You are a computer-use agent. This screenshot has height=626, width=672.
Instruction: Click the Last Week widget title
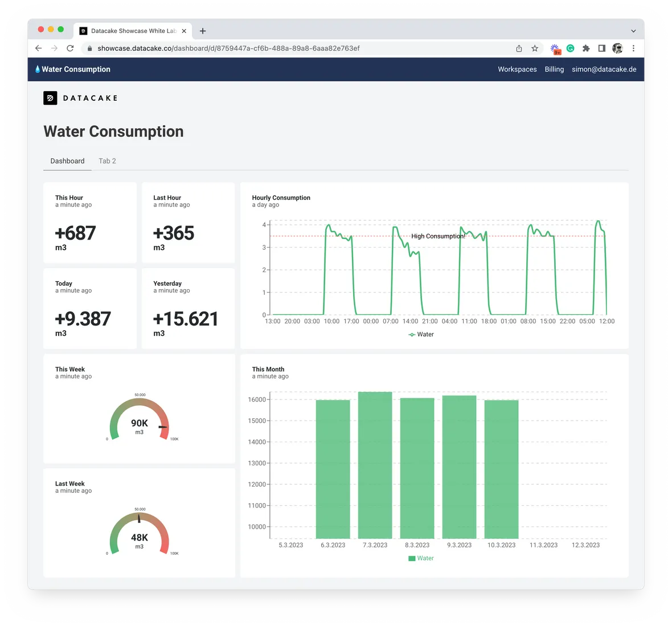(x=70, y=483)
